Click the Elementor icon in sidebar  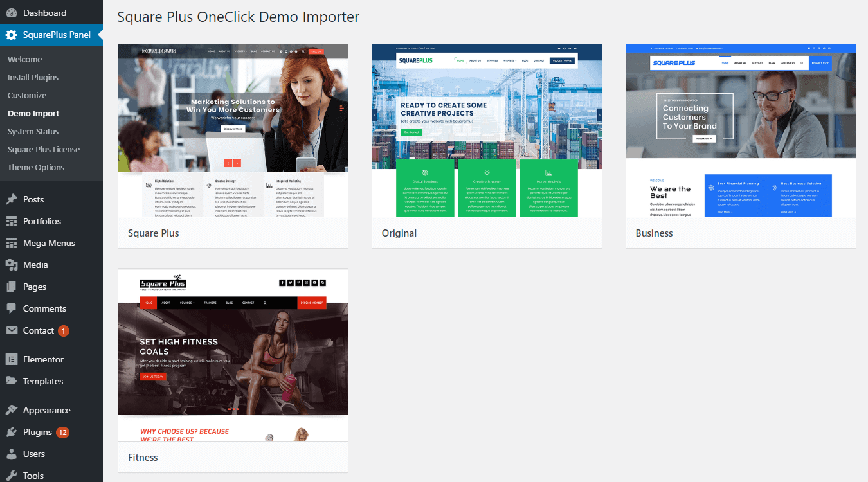pyautogui.click(x=12, y=359)
